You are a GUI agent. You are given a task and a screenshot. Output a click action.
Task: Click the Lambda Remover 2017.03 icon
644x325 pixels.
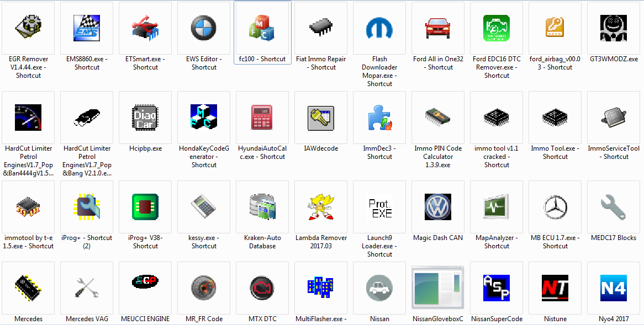pos(321,206)
